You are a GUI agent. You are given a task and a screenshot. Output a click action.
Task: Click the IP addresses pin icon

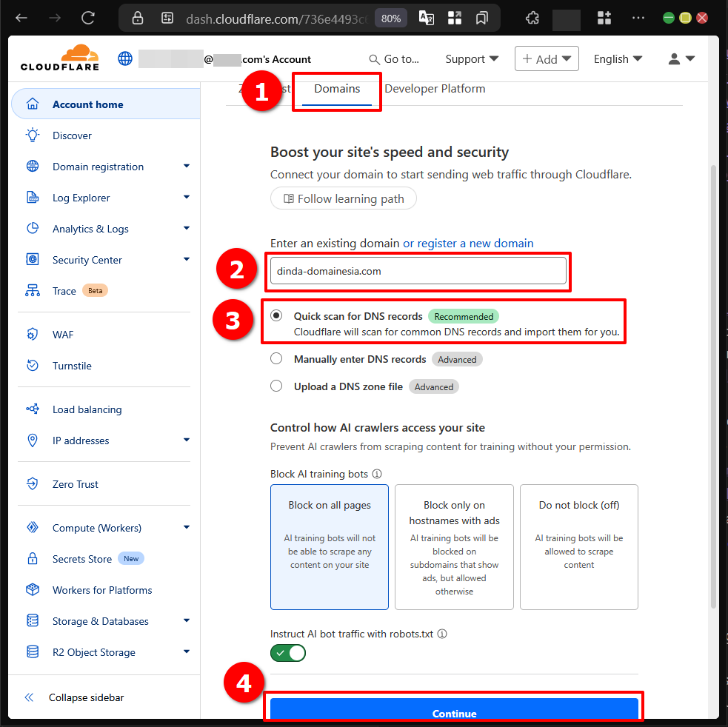pos(33,440)
